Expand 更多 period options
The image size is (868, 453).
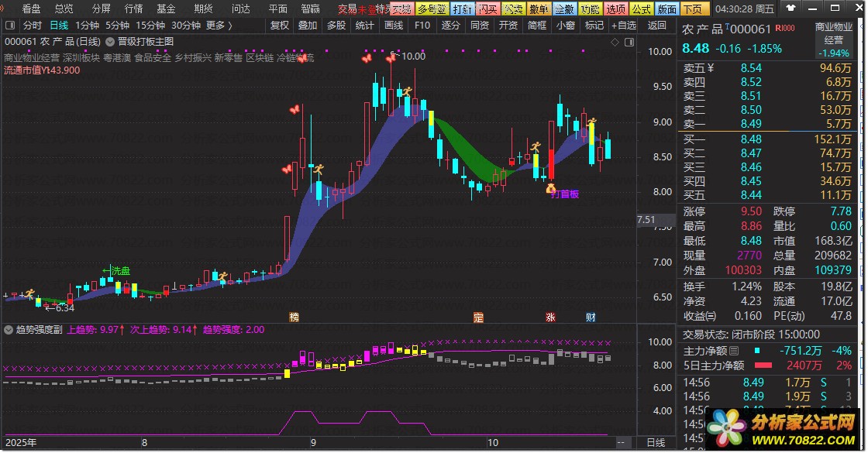coord(219,26)
